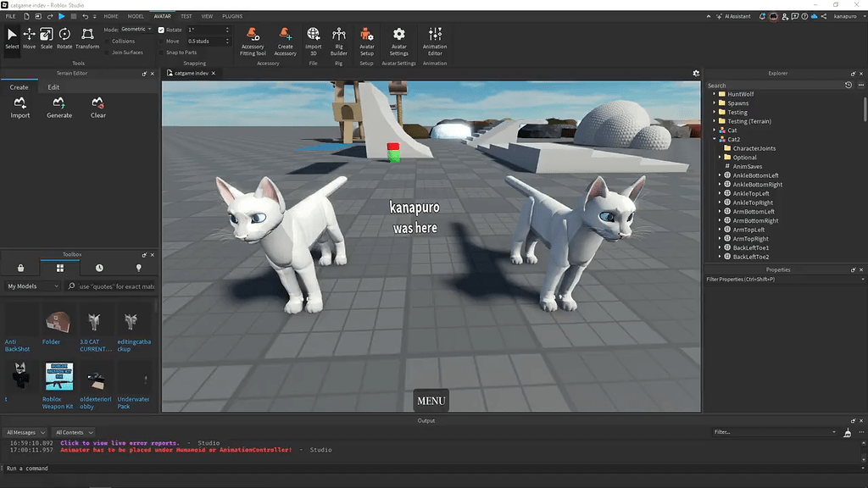Viewport: 868px width, 488px height.
Task: Click terrain Import icon
Action: click(x=20, y=108)
